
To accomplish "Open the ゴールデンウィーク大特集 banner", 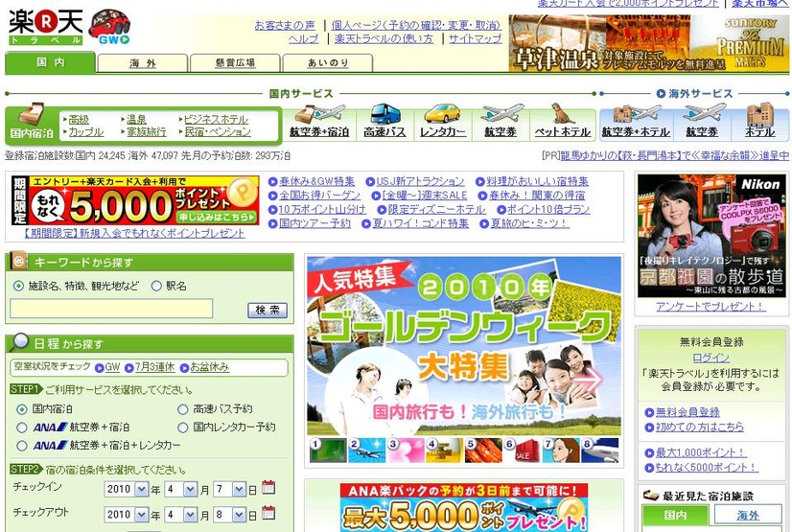I will coord(464,346).
